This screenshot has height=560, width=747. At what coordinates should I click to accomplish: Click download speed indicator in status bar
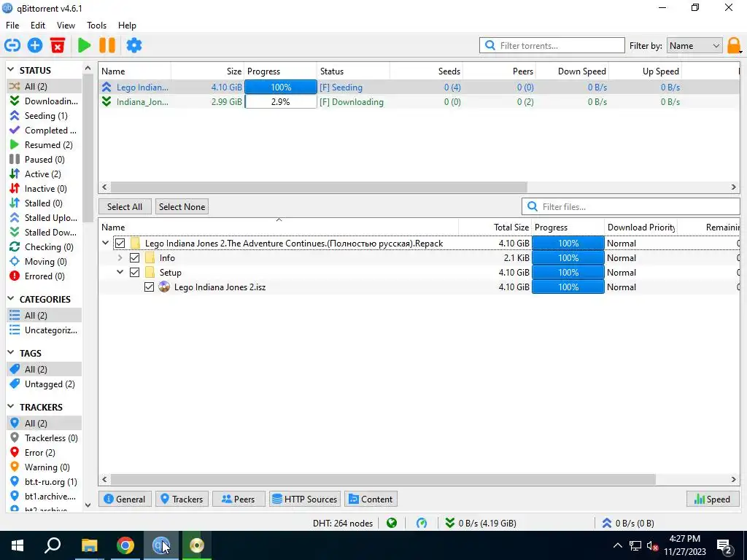(480, 523)
